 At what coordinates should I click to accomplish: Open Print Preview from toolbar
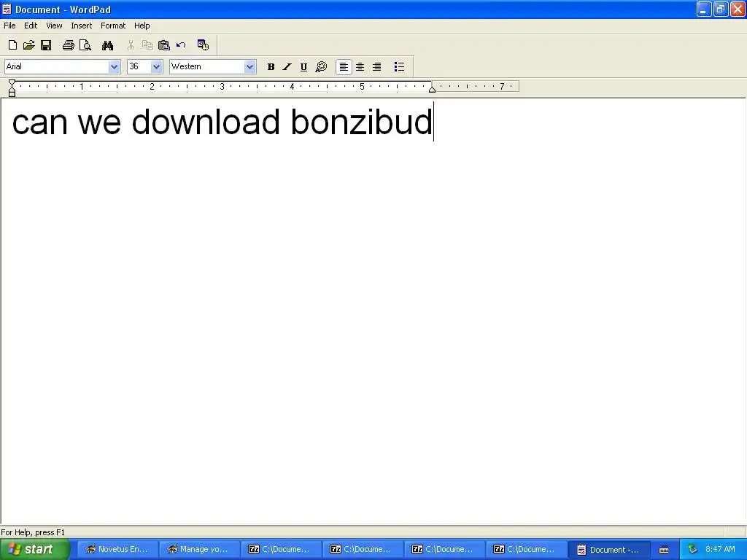click(85, 45)
